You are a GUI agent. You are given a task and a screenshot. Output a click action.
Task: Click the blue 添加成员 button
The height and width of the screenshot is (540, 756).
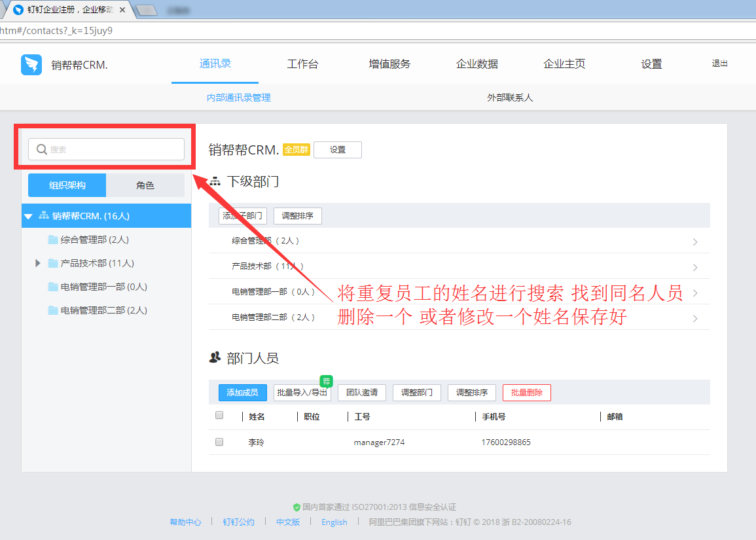[x=243, y=393]
